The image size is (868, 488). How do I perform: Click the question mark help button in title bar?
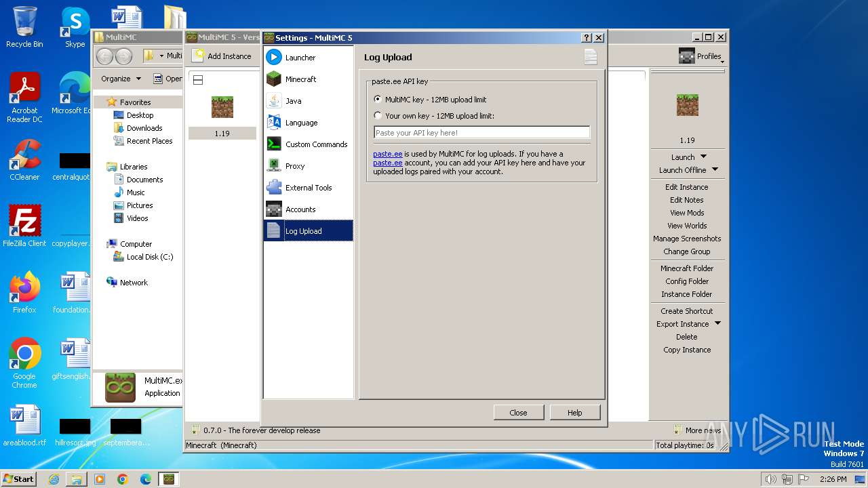pos(587,38)
